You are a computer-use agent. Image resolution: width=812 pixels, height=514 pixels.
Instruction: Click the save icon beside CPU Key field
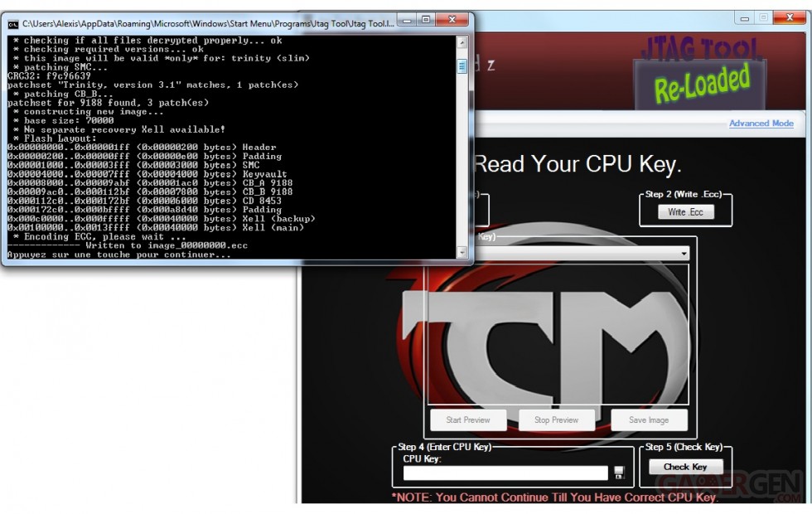click(x=619, y=473)
